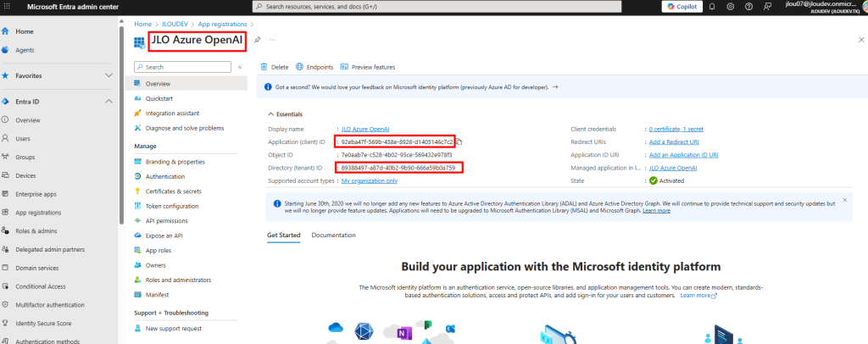Dismiss the ADAL deprecation notice
This screenshot has height=344, width=868.
(845, 200)
